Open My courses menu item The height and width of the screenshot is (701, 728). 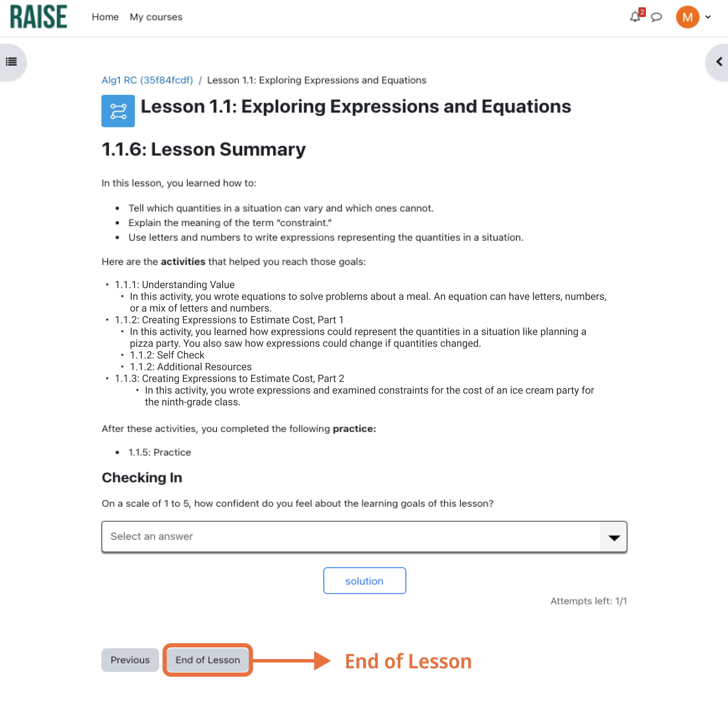pos(156,17)
